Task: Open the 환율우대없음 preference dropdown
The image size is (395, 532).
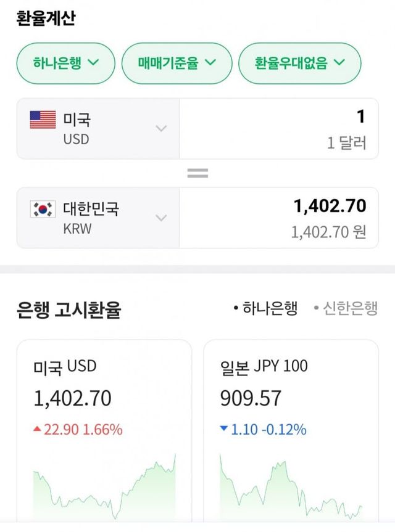Action: pyautogui.click(x=299, y=63)
